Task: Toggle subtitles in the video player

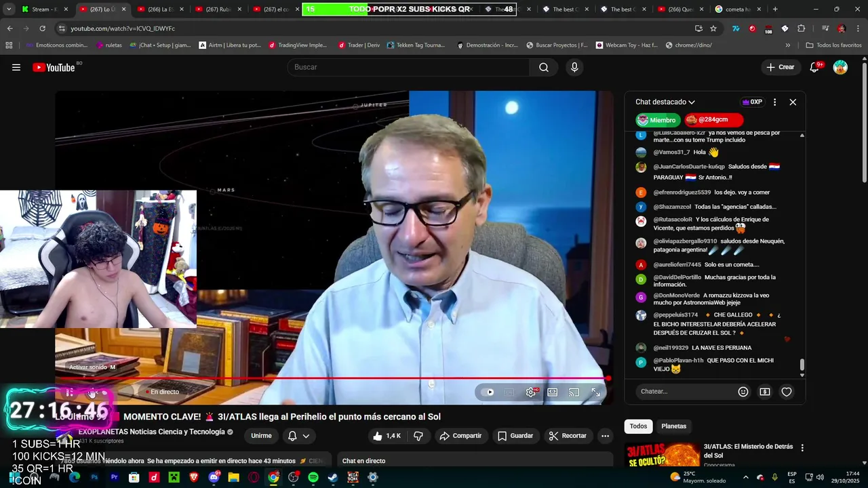Action: [509, 392]
